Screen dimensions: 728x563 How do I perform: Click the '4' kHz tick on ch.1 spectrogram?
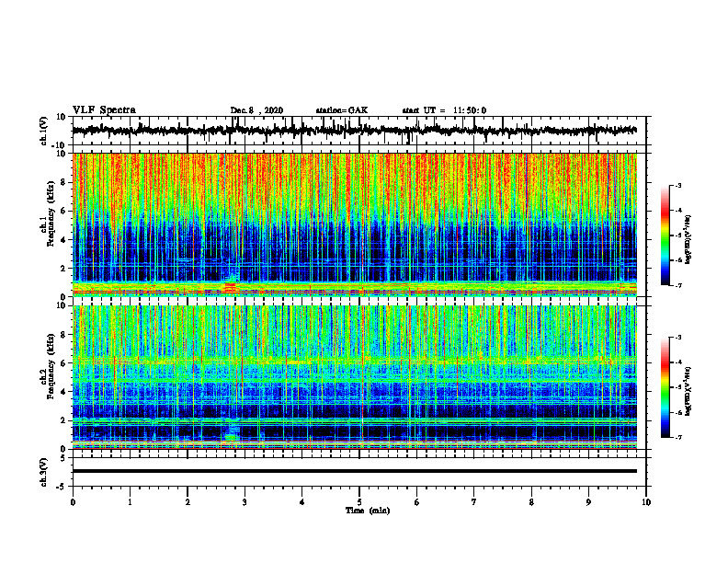tap(63, 240)
